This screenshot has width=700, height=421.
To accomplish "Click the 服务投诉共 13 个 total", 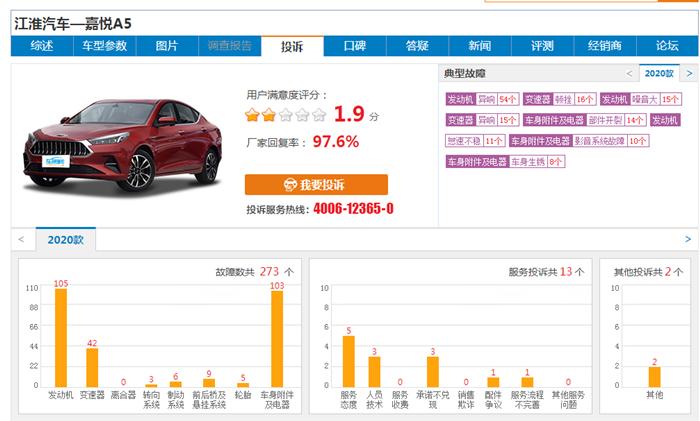I will (x=546, y=272).
